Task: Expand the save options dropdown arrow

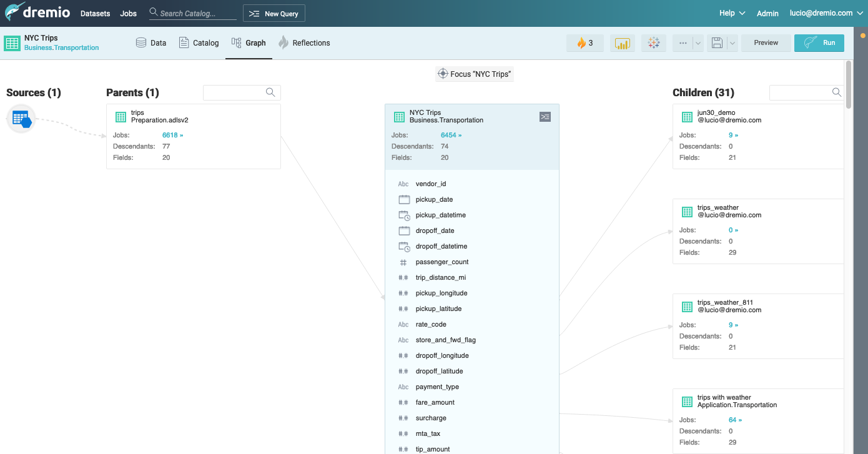Action: click(x=732, y=43)
